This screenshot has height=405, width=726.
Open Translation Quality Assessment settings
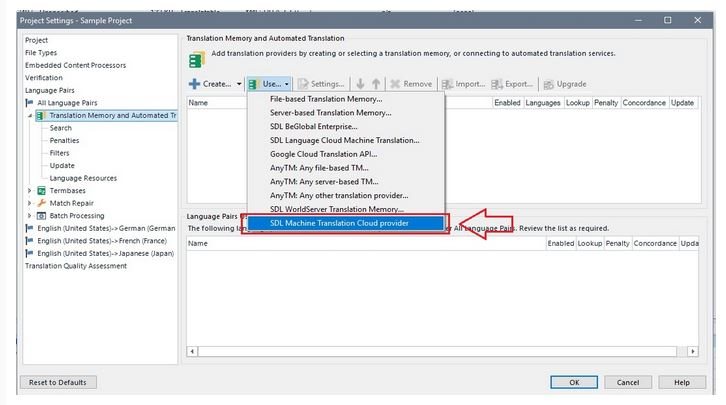76,266
